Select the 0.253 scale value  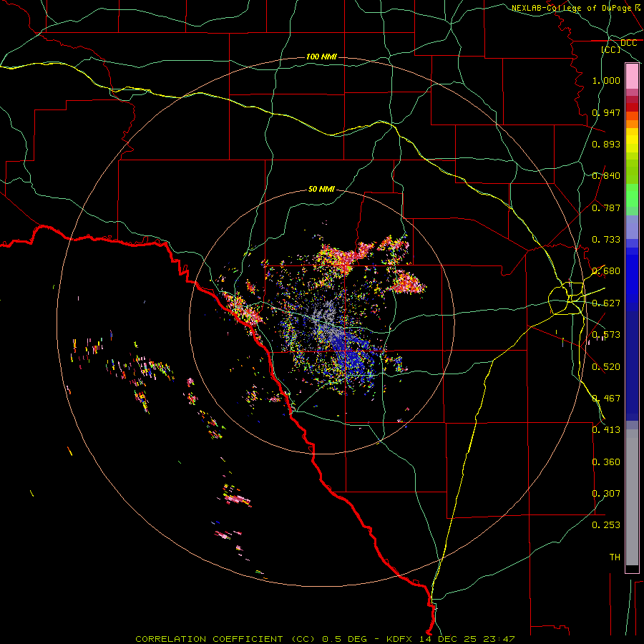pyautogui.click(x=606, y=525)
